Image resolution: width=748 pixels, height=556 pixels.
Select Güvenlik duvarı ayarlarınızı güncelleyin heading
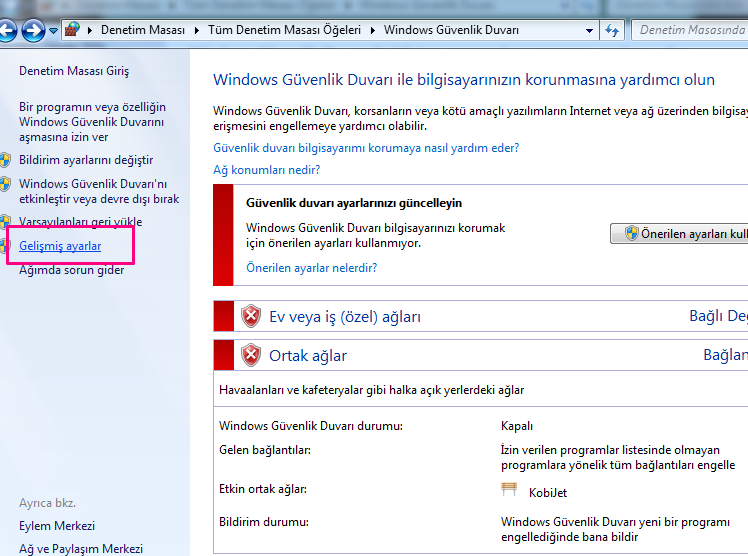click(x=354, y=203)
